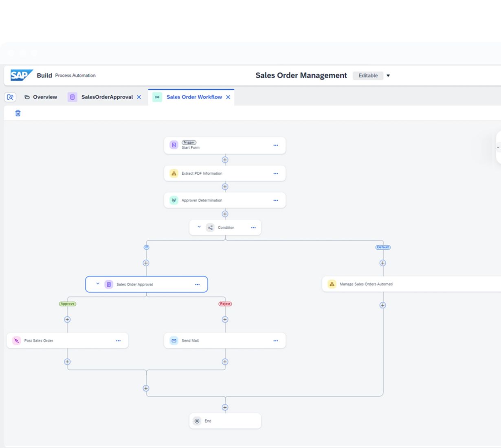This screenshot has width=501, height=448.
Task: Click the SAP logo
Action: [21, 75]
